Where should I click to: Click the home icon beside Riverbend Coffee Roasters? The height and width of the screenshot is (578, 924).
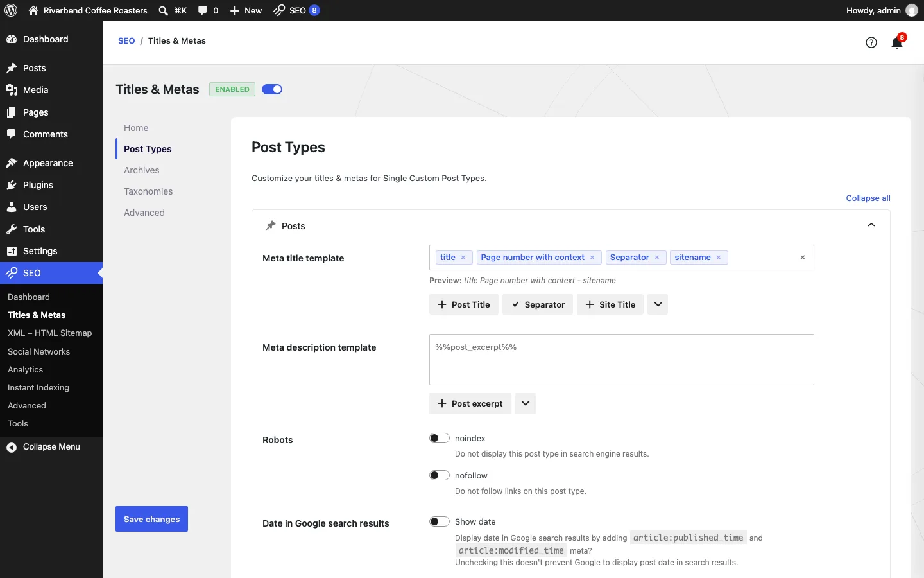click(33, 10)
